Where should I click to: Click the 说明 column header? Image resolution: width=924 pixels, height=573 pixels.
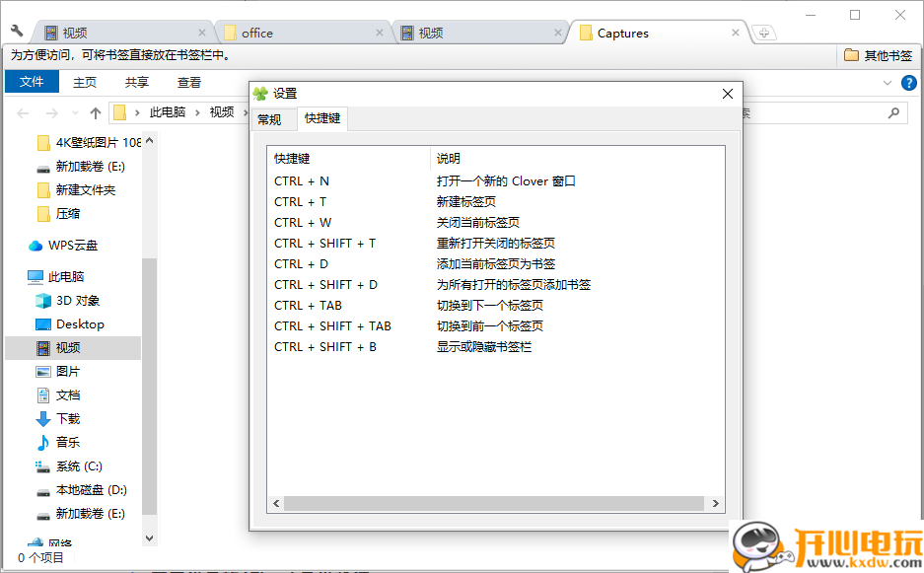point(449,158)
